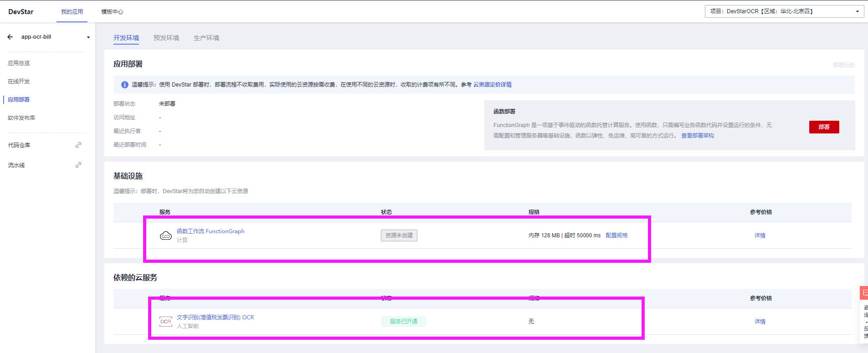
Task: Switch to 我的应用 top navigation tab
Action: click(x=72, y=12)
